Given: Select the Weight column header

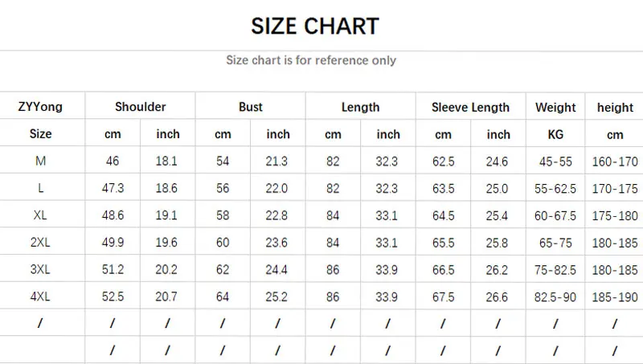Looking at the screenshot, I should point(555,107).
